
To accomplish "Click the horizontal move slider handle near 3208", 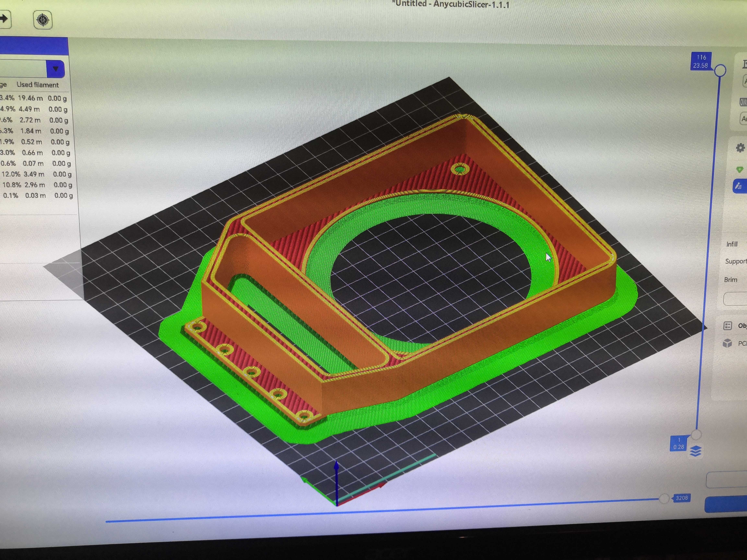I will click(x=664, y=499).
